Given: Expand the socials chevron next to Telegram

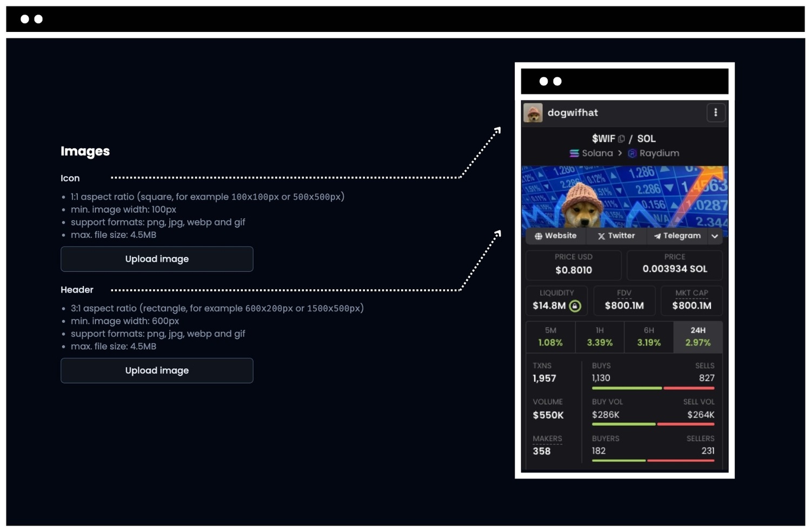Looking at the screenshot, I should (715, 236).
